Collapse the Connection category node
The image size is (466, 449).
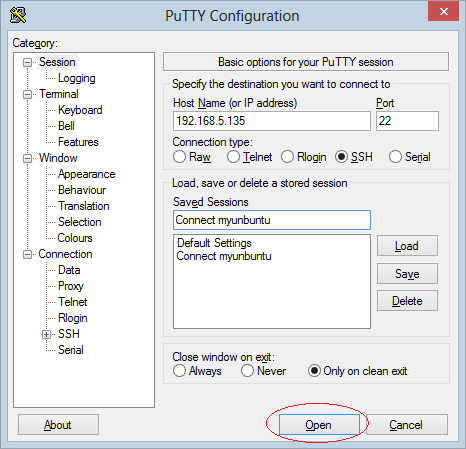coord(27,254)
